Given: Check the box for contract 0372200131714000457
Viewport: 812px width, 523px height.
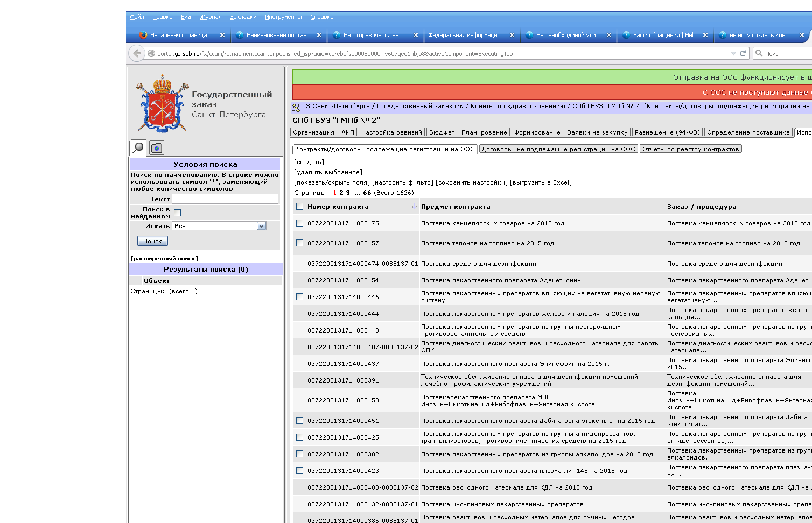Looking at the screenshot, I should click(300, 243).
